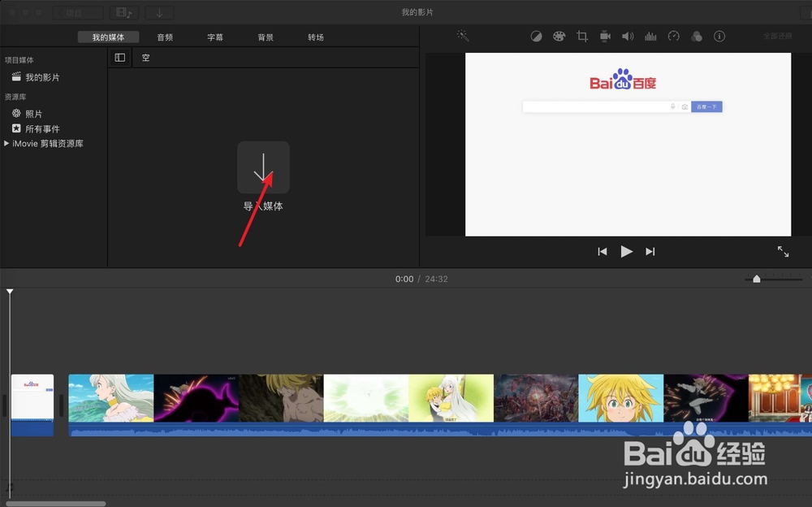Click the music note background track icon
Viewport: 812px width, 507px height.
tap(9, 487)
